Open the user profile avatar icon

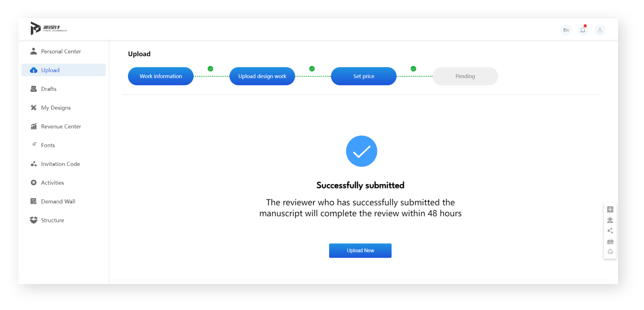point(600,30)
